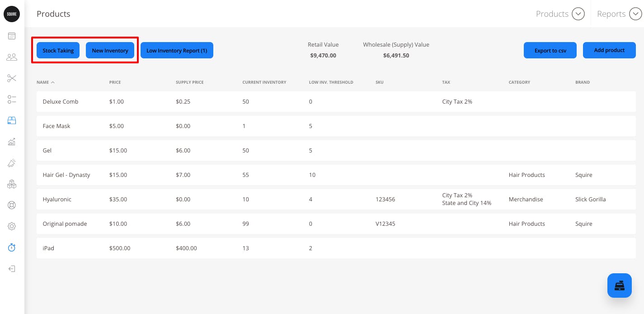Expand the Reports dropdown chevron
The width and height of the screenshot is (644, 314).
point(635,14)
